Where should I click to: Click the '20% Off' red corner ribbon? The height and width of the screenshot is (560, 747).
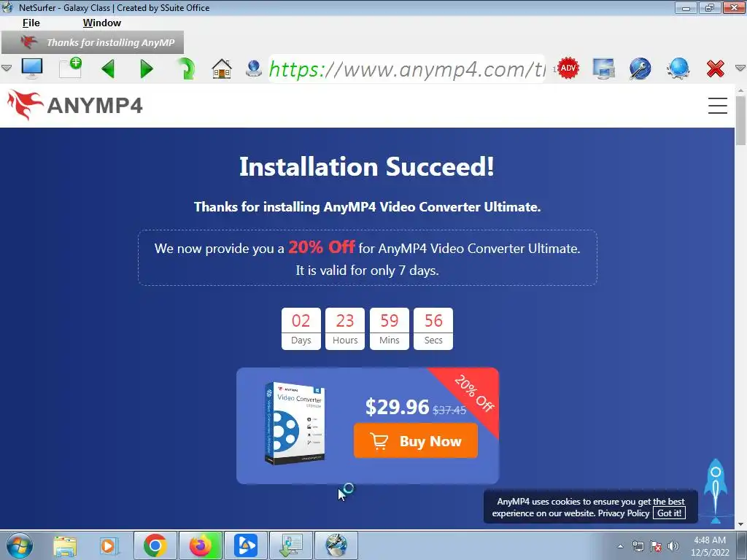pyautogui.click(x=473, y=393)
